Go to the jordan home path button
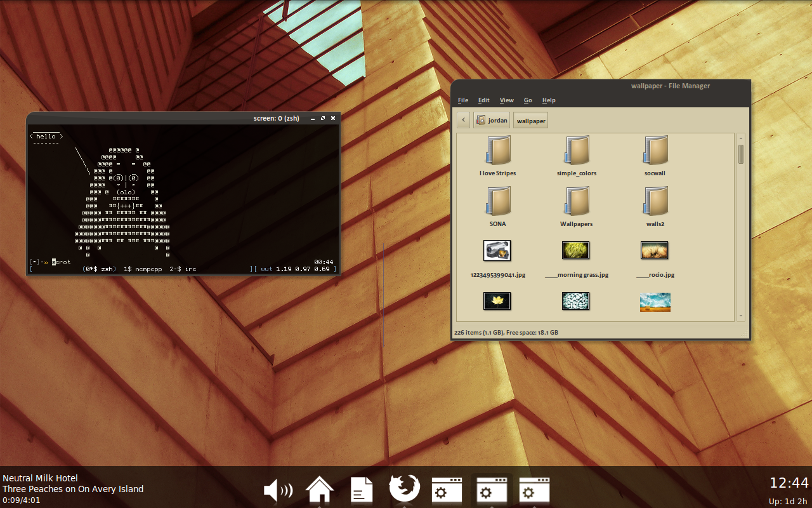The height and width of the screenshot is (508, 812). (492, 120)
